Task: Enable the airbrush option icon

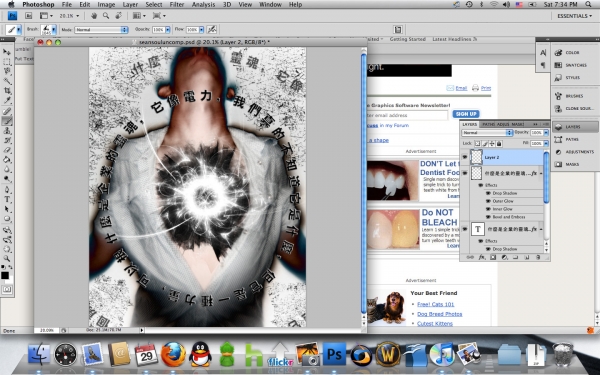Action: coord(212,29)
